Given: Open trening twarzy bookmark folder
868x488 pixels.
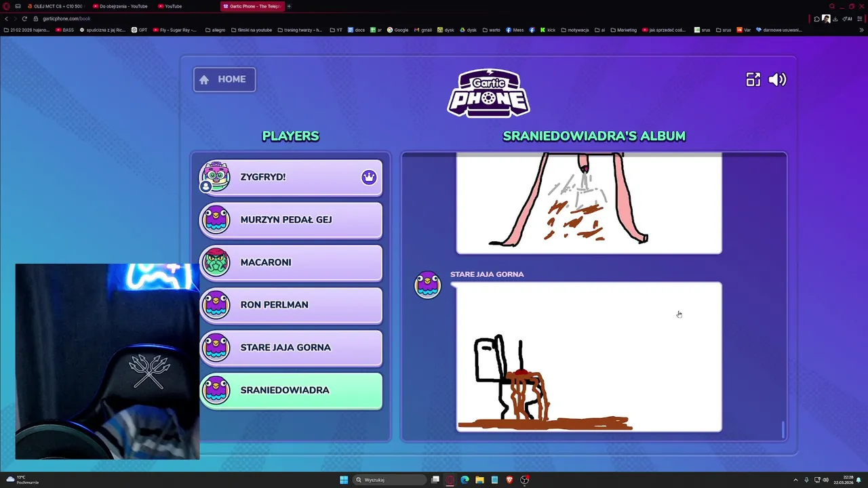Looking at the screenshot, I should [300, 30].
